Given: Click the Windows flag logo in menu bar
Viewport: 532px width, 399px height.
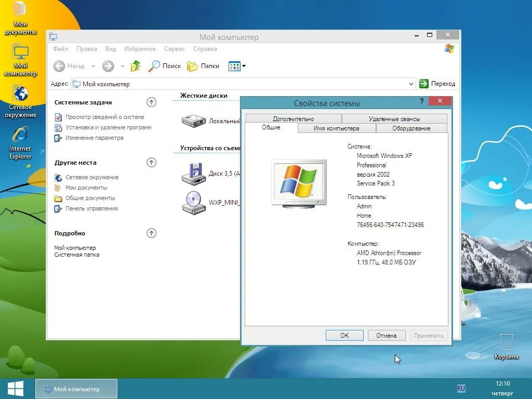Looking at the screenshot, I should tap(449, 48).
